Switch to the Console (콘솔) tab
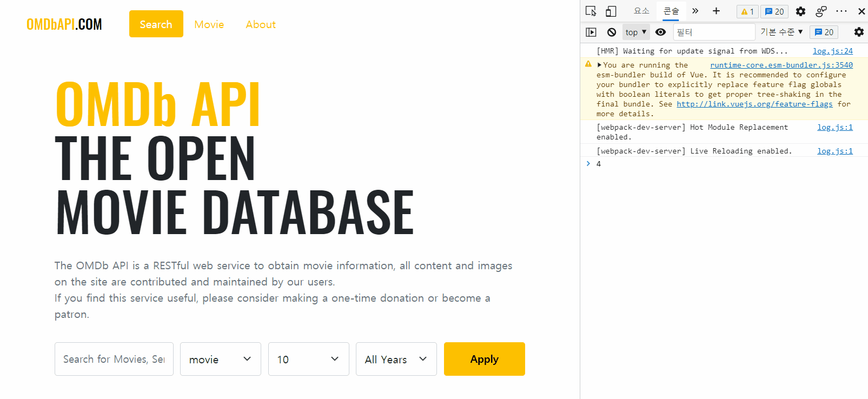 pyautogui.click(x=671, y=11)
